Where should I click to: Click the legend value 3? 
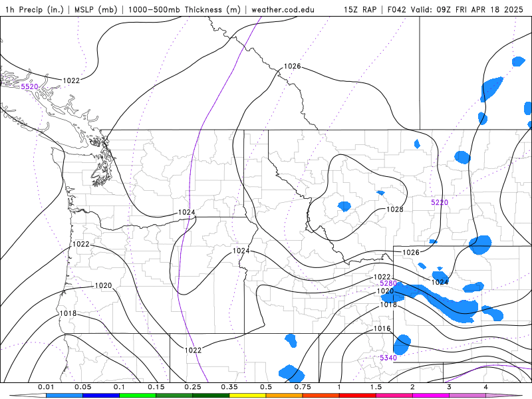(450, 387)
